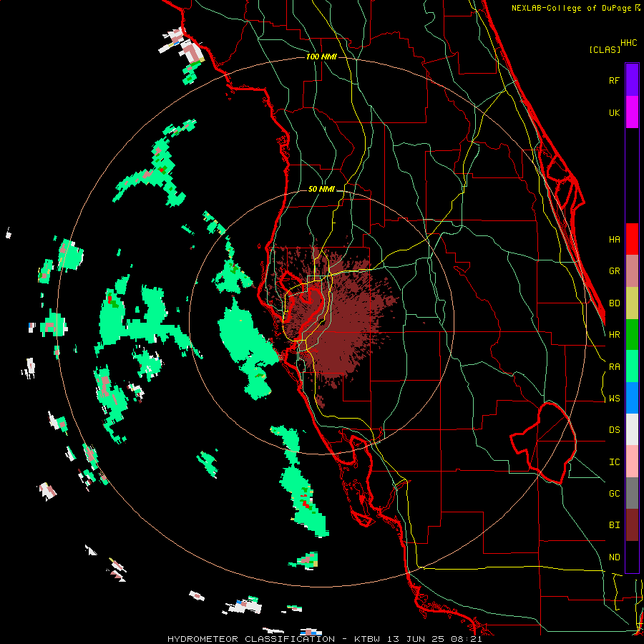644x644 pixels.
Task: Click the GR legend label
Action: pos(614,271)
